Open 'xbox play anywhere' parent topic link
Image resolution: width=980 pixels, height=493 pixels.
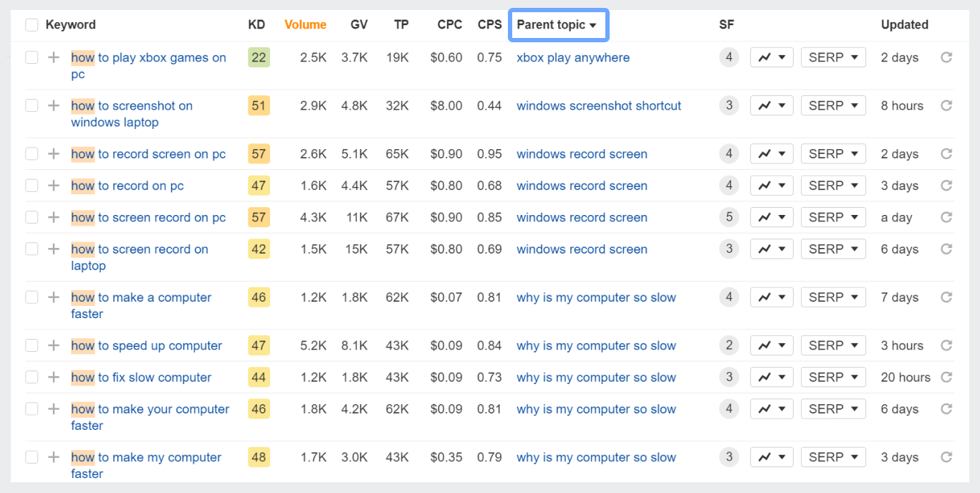pyautogui.click(x=572, y=57)
